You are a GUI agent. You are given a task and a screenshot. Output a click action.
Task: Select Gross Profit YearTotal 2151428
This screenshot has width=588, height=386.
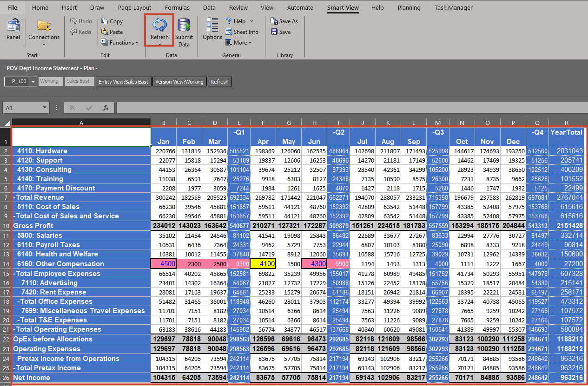pyautogui.click(x=567, y=226)
